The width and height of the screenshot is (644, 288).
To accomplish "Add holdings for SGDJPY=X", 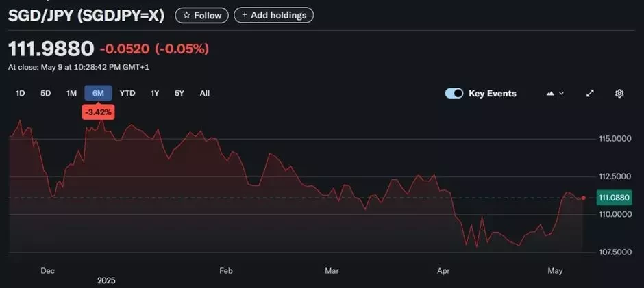I will click(x=273, y=15).
